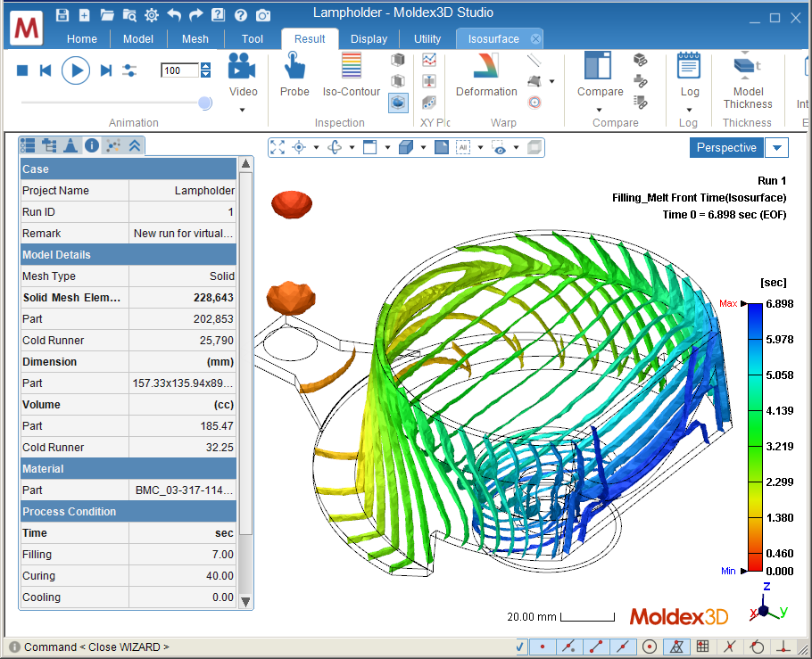Viewport: 812px width, 659px height.
Task: Click the Max marker on color legend
Action: (x=733, y=303)
